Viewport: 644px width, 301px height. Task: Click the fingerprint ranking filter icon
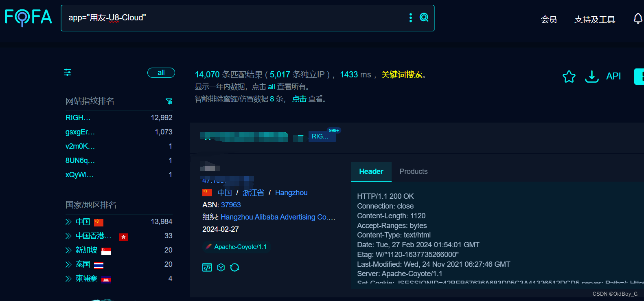[169, 101]
